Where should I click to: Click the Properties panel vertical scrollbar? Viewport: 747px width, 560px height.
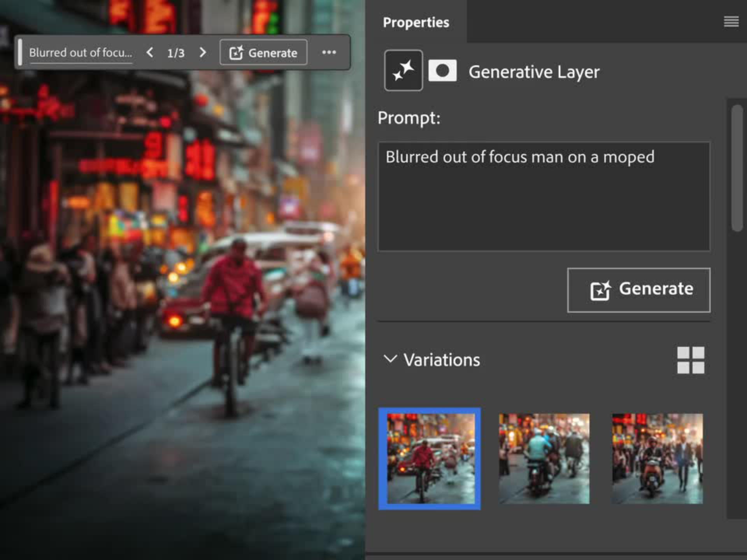[736, 168]
